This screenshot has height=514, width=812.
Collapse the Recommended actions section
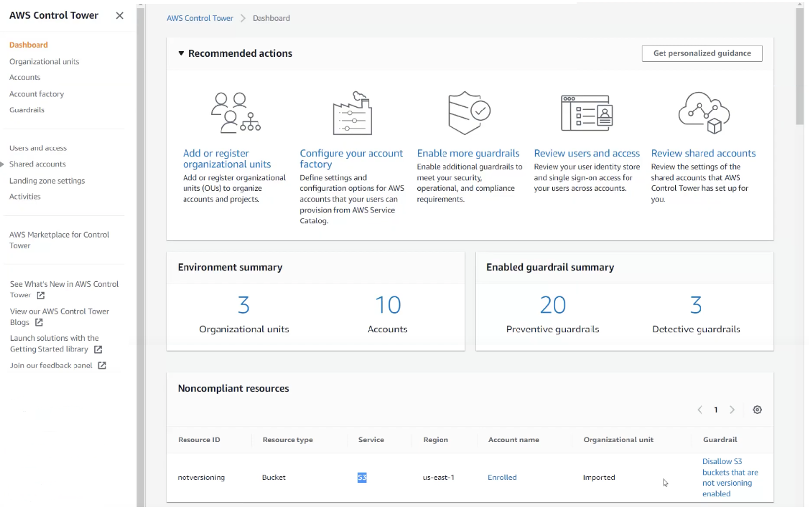181,53
